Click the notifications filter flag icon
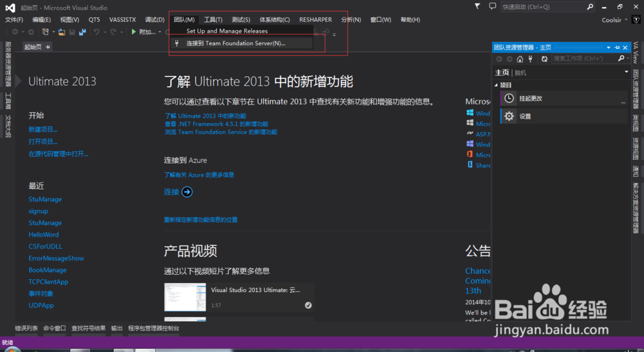The height and width of the screenshot is (352, 644). click(477, 6)
